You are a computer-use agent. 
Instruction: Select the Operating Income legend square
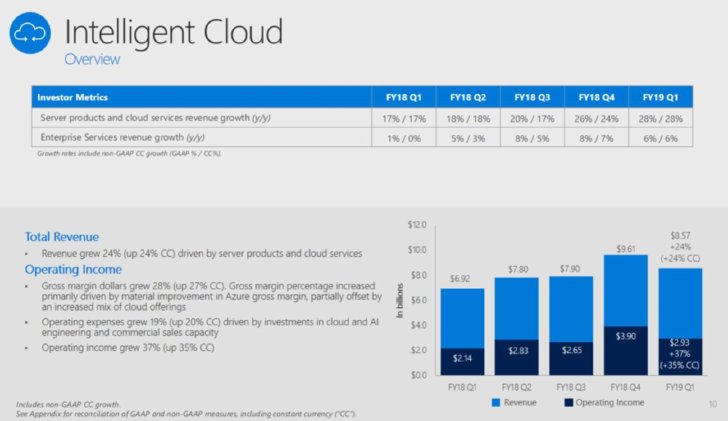[x=568, y=402]
